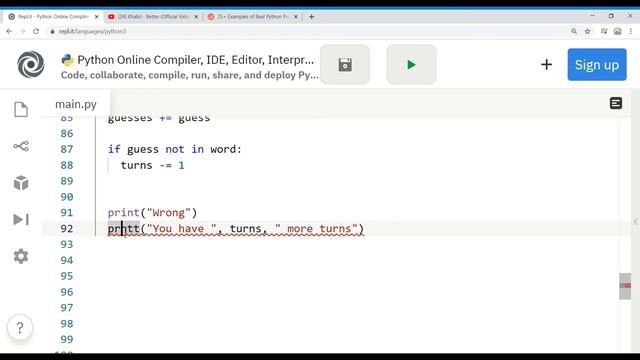Save the repl with the disk icon
The image size is (640, 360).
point(345,64)
